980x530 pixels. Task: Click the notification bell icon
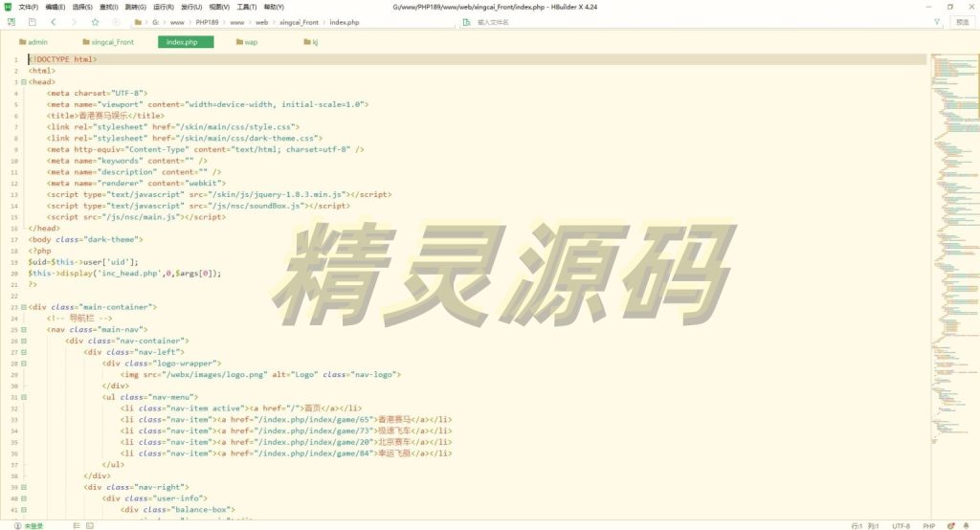[x=966, y=525]
